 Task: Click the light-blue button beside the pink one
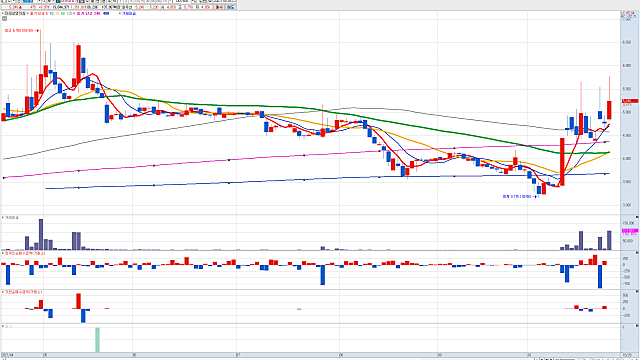click(x=231, y=7)
